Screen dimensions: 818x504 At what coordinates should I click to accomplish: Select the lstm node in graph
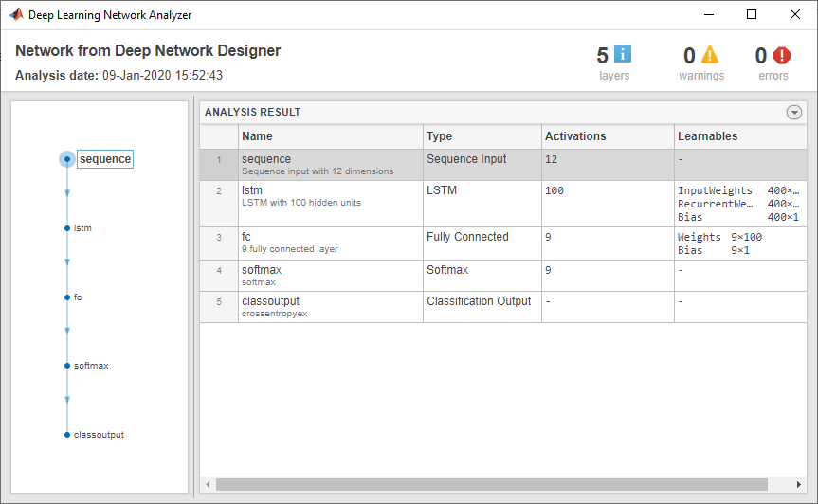[x=67, y=228]
